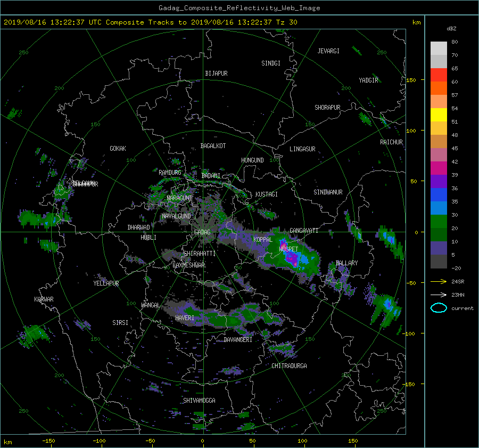Click the SINDHANUR city label
The image size is (479, 448).
coord(328,192)
